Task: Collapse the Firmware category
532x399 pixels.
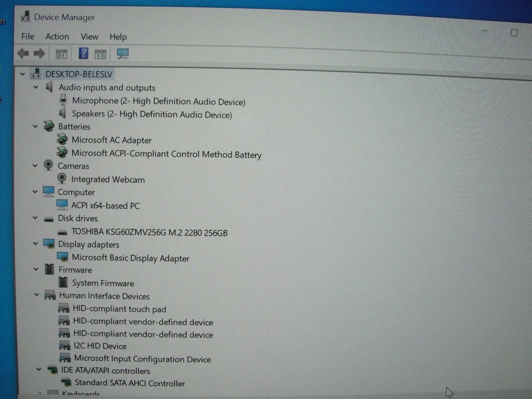Action: [x=36, y=269]
